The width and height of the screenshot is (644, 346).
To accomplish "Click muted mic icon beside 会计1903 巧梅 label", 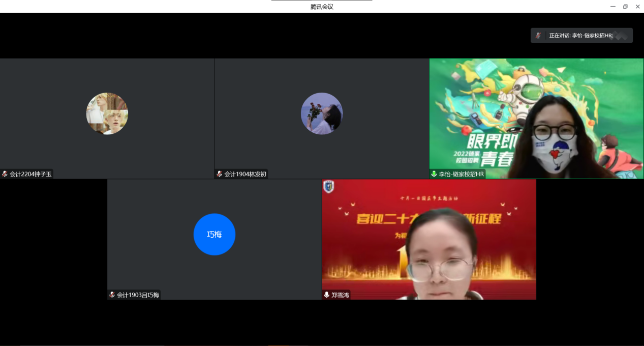I will [112, 295].
